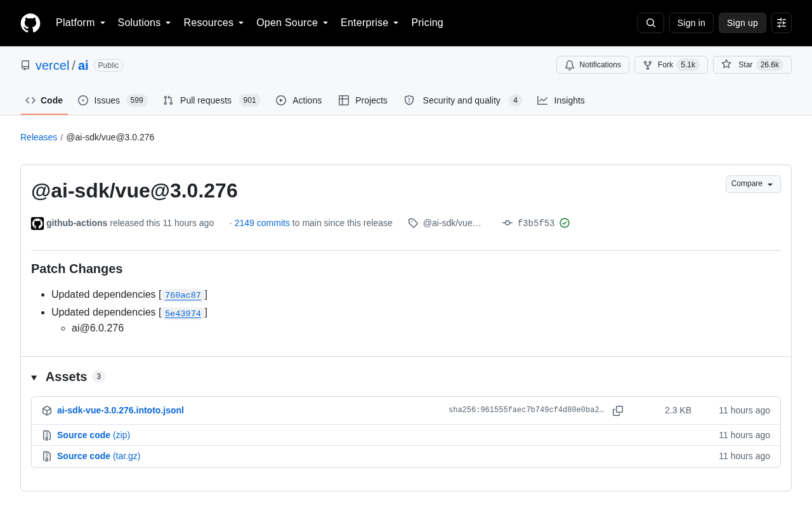Open the ai repository link
Screen dimensions: 812x508
(83, 65)
